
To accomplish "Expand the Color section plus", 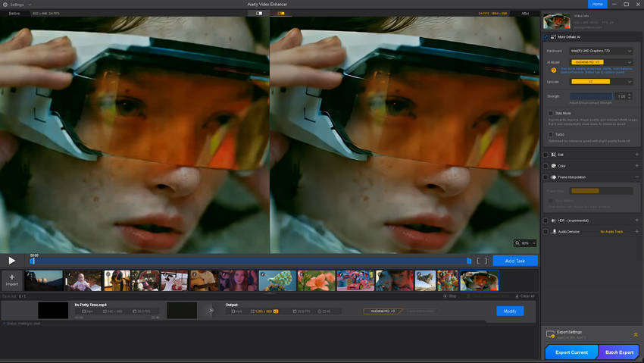I will [637, 166].
